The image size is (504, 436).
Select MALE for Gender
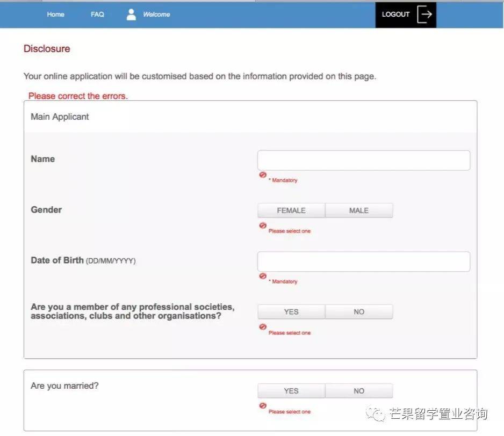[359, 210]
